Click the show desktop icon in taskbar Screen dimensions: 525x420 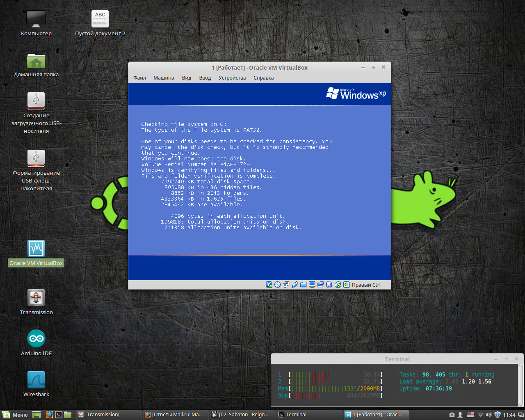[37, 415]
